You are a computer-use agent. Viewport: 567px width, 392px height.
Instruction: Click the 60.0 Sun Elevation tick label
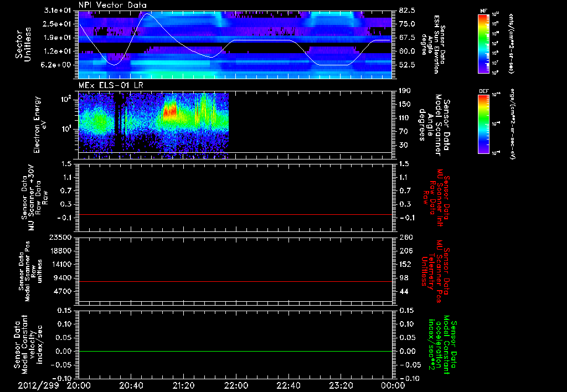click(x=407, y=51)
